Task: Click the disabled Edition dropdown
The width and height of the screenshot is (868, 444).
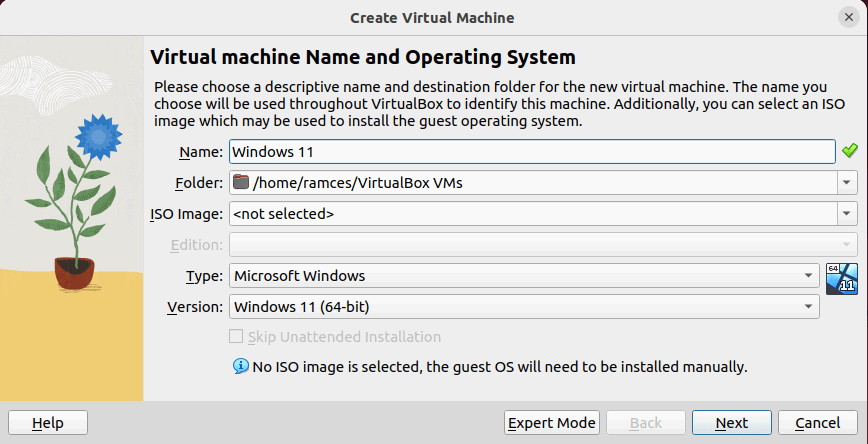Action: tap(543, 244)
